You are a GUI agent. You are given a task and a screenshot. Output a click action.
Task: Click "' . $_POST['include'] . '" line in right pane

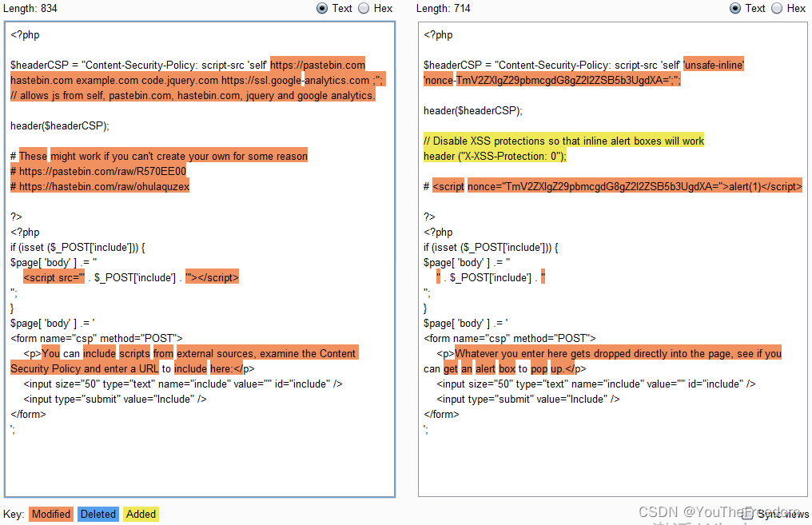pos(491,277)
